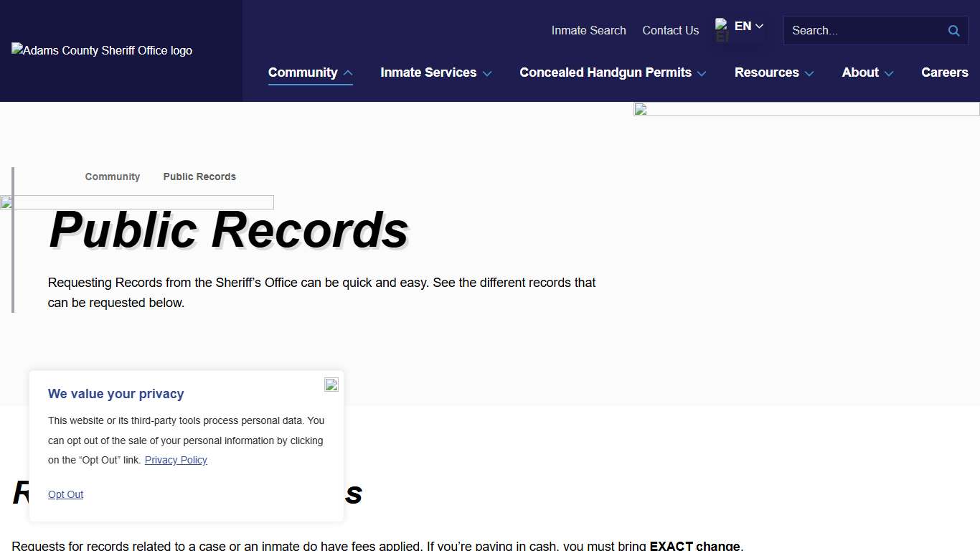The height and width of the screenshot is (551, 980).
Task: Collapse the Community menu chevron
Action: 347,72
